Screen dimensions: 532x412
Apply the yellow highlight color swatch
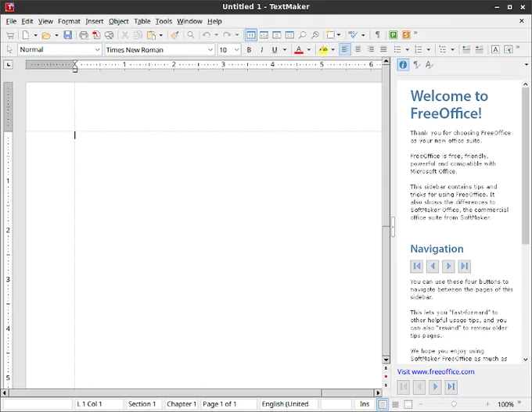pos(323,50)
